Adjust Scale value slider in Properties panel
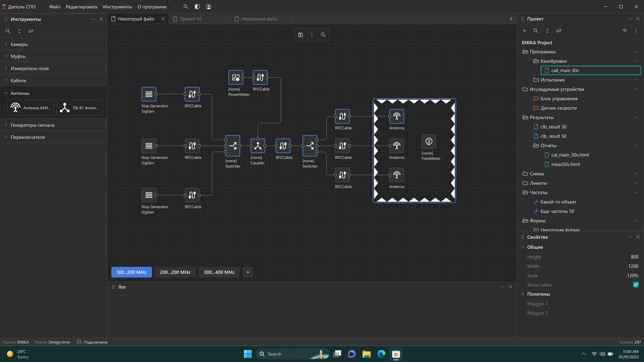This screenshot has height=362, width=644. (584, 276)
